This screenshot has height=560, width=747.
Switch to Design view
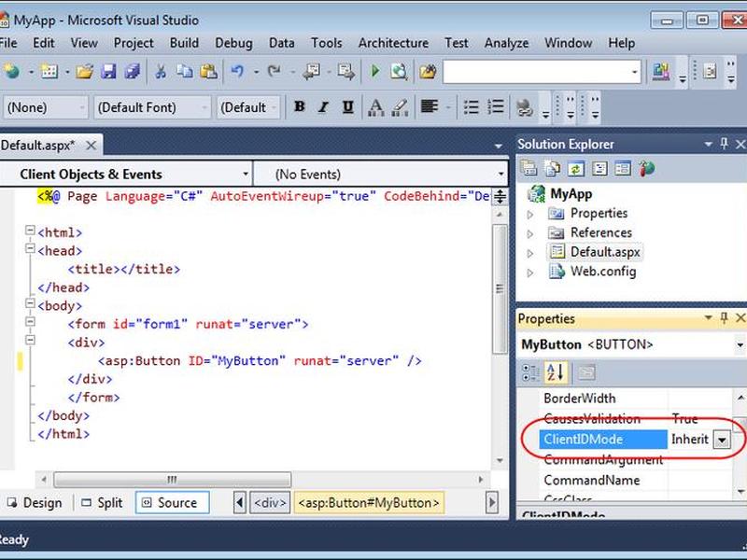35,503
